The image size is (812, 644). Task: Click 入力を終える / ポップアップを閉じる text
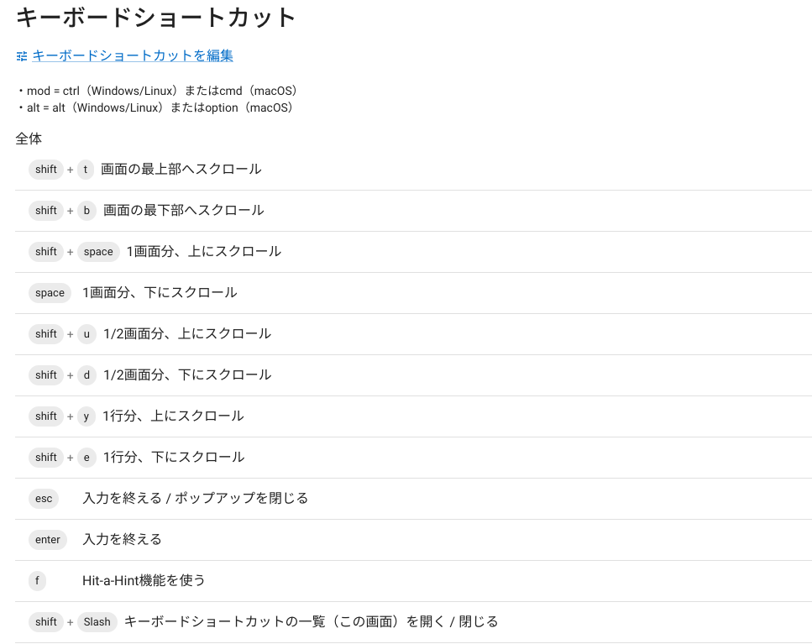pos(195,498)
